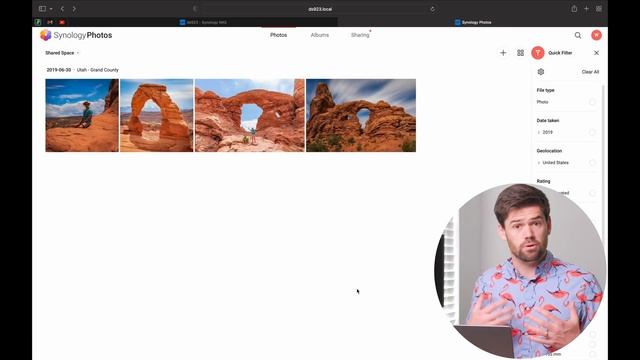Open the search magnifier in Synology Photos

pos(578,36)
